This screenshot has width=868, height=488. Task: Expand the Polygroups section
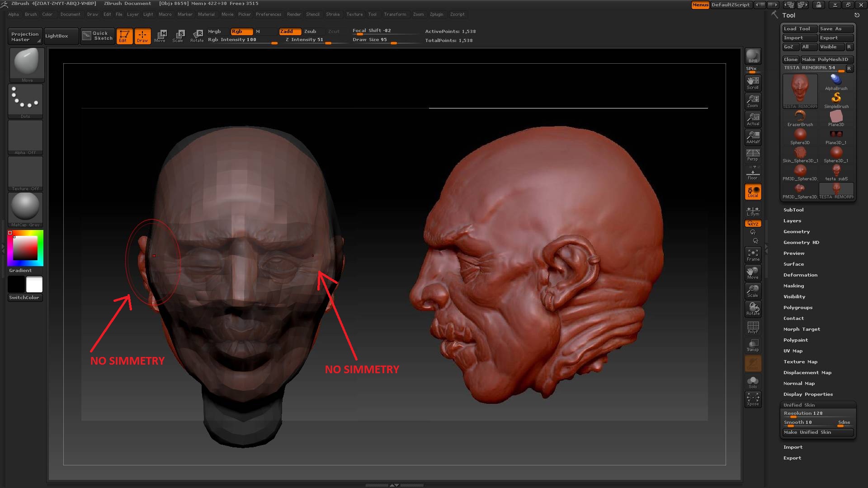(x=798, y=308)
